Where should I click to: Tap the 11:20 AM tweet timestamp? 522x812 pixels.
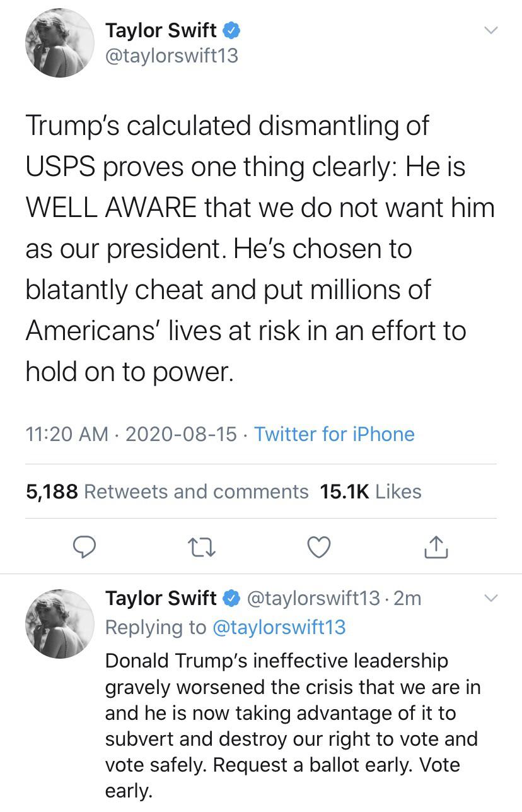coord(67,434)
